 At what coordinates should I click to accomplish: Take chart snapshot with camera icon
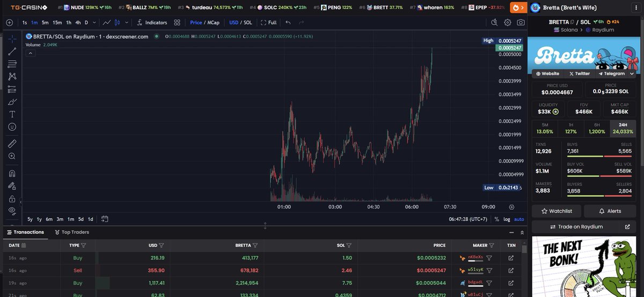[x=521, y=23]
